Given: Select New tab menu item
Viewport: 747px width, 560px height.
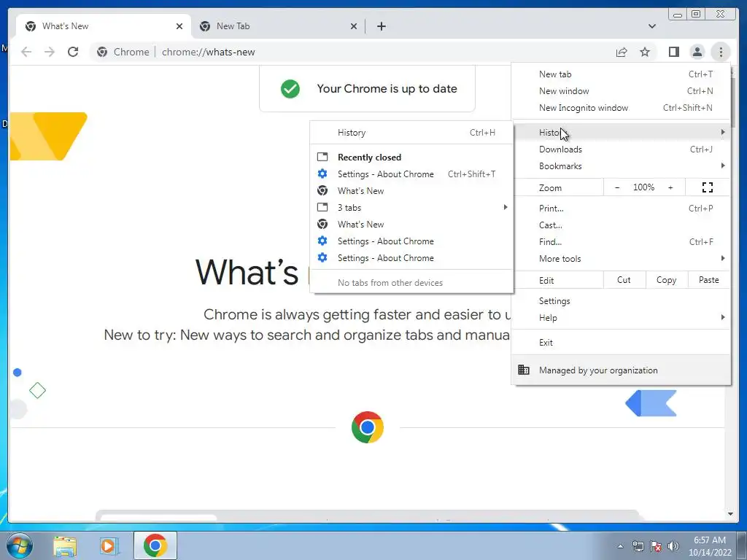Looking at the screenshot, I should [x=622, y=74].
